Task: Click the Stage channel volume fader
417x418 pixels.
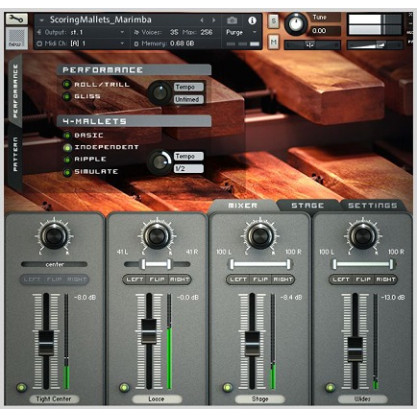Action: [252, 344]
